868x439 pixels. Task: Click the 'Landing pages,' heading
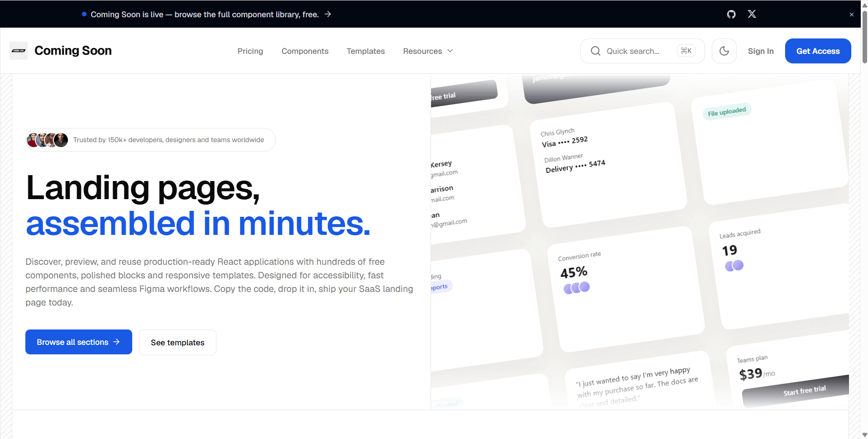click(143, 188)
